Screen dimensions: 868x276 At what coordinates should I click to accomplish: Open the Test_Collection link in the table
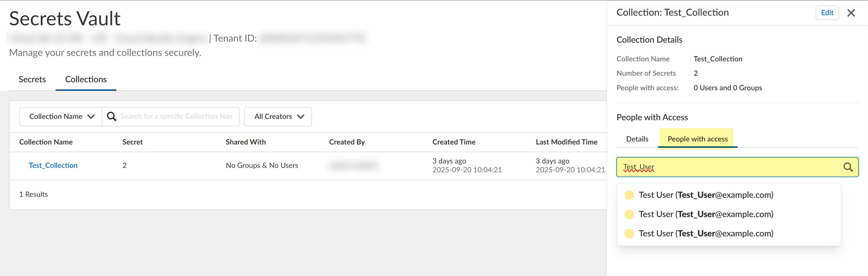coord(53,165)
